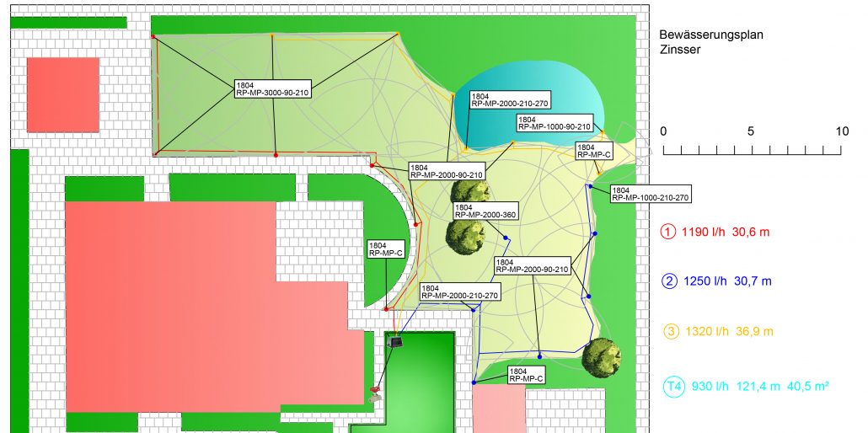Select the cyan T4 drip zone marker
This screenshot has height=433, width=868.
[x=672, y=387]
